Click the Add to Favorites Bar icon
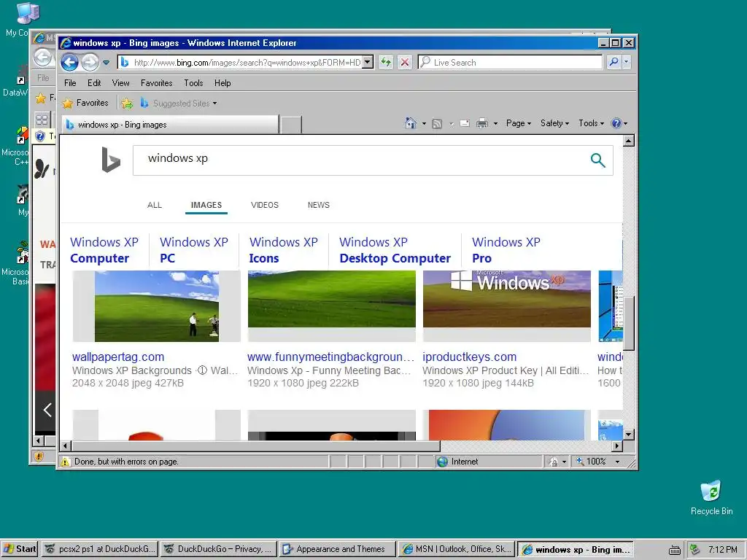Viewport: 747px width, 560px height. pyautogui.click(x=127, y=103)
